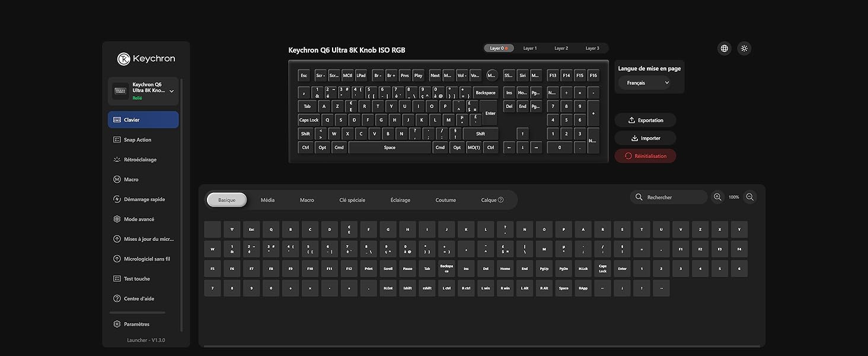Switch to Layer 1
Viewport: 868px width, 356px height.
tap(530, 48)
